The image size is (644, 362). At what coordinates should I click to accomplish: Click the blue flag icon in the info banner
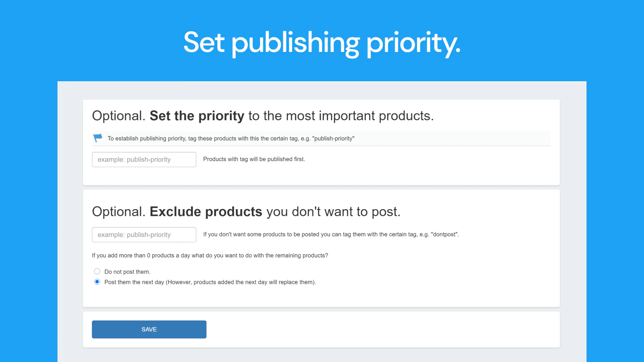click(98, 138)
